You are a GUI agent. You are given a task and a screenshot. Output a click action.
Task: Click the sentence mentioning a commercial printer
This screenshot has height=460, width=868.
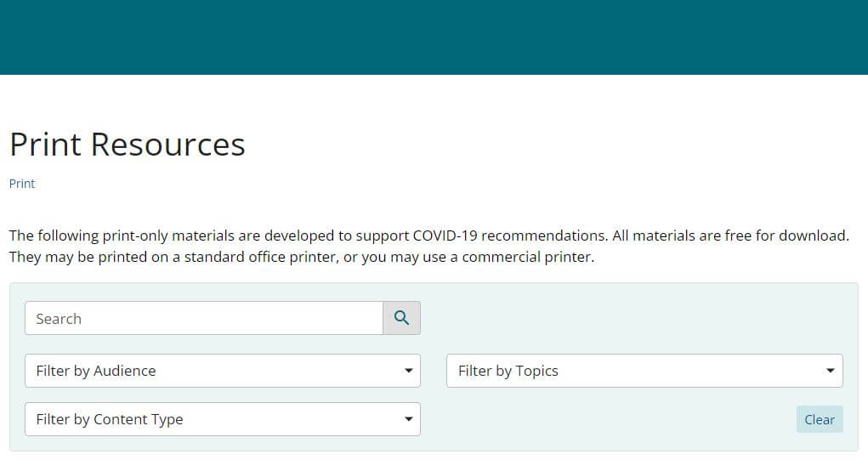click(x=301, y=257)
